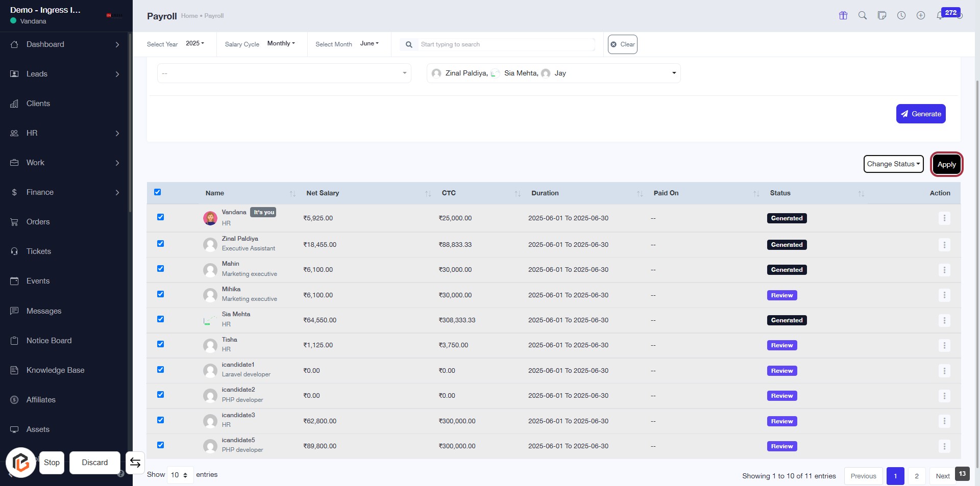The height and width of the screenshot is (486, 980).
Task: Click the plus circle add icon in header
Action: (x=920, y=15)
